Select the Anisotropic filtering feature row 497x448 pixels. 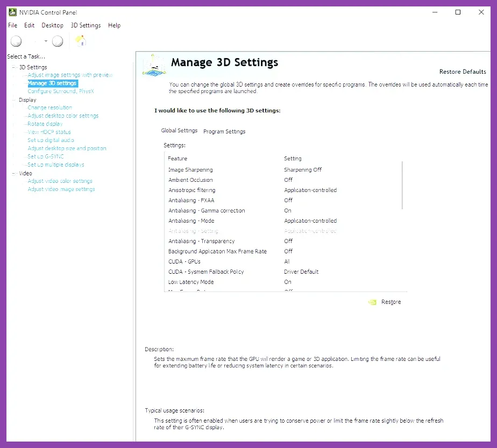pos(283,190)
